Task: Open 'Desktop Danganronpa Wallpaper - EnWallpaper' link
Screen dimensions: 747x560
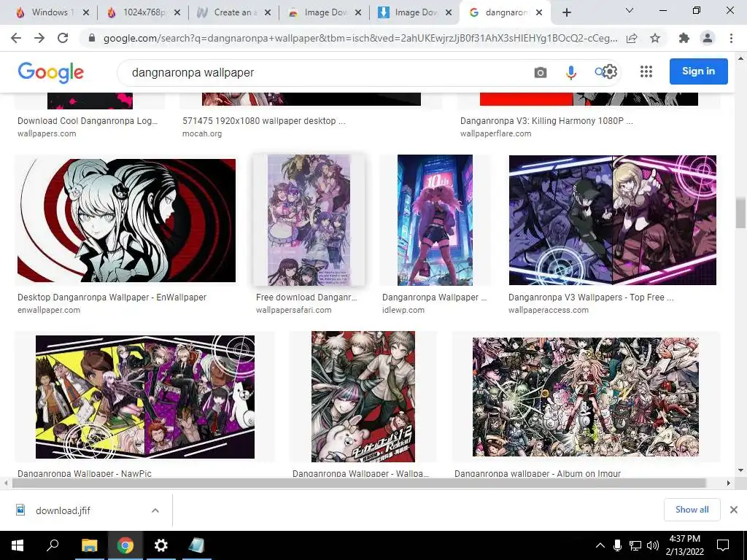Action: point(112,297)
